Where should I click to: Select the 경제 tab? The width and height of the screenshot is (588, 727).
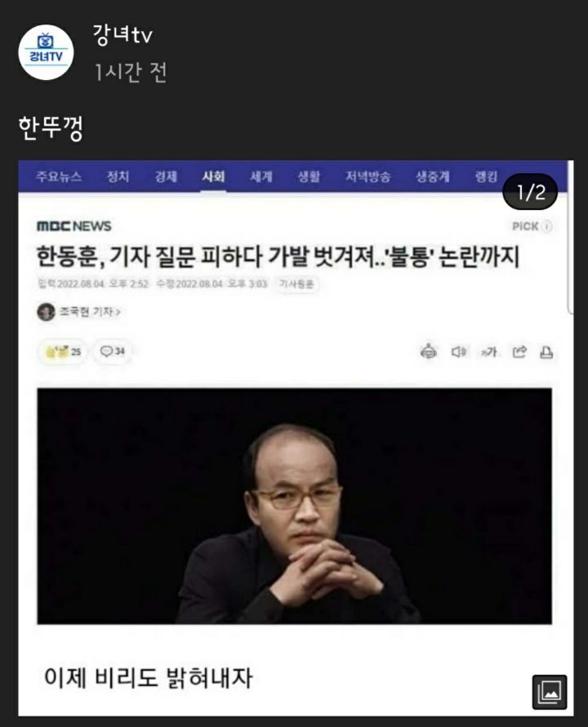click(166, 176)
